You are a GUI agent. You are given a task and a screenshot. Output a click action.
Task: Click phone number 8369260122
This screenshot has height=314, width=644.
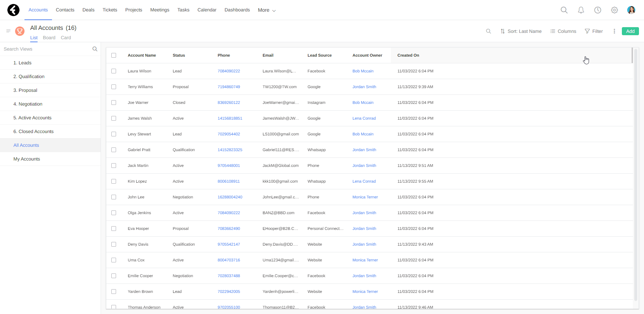229,103
